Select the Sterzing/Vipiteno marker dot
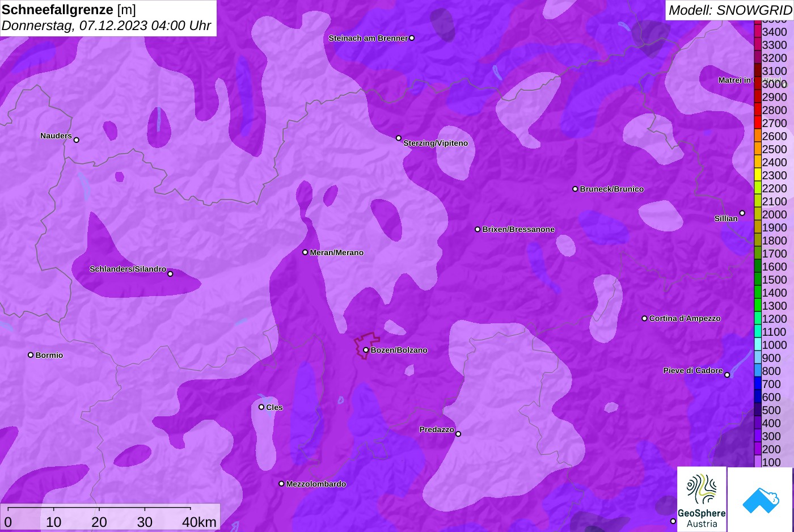Image resolution: width=794 pixels, height=532 pixels. [x=399, y=138]
